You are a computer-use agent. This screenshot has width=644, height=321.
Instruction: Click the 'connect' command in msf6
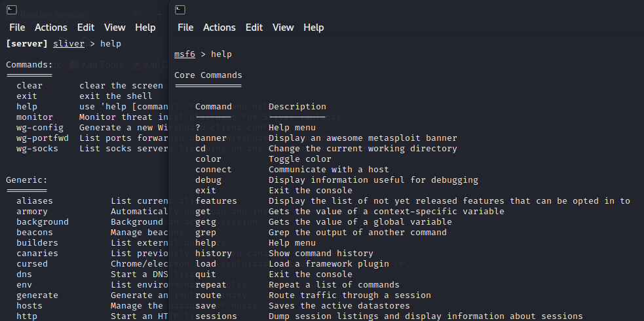(x=214, y=170)
